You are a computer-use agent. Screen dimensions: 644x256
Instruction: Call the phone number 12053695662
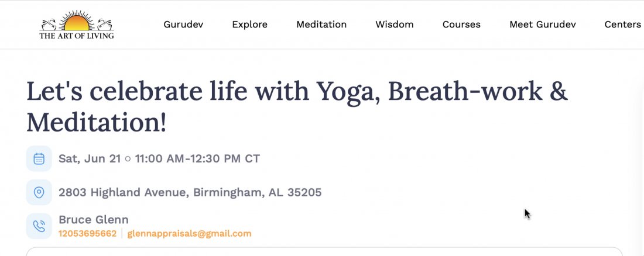click(87, 234)
